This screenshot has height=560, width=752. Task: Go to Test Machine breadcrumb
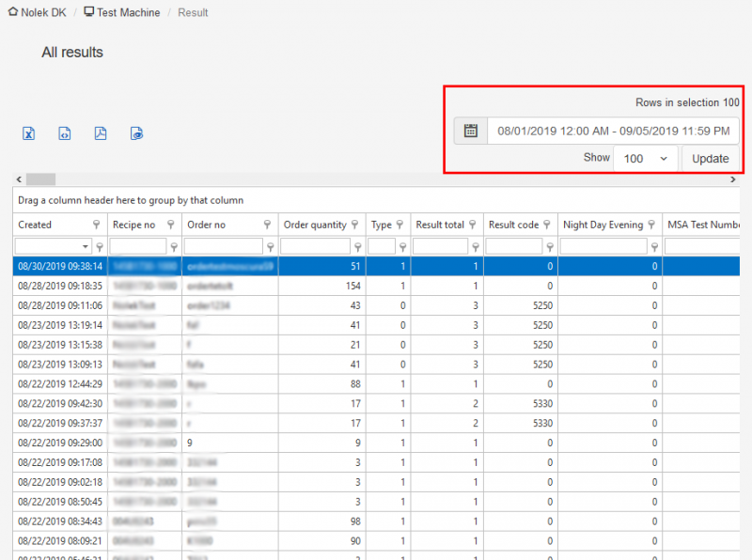[122, 12]
